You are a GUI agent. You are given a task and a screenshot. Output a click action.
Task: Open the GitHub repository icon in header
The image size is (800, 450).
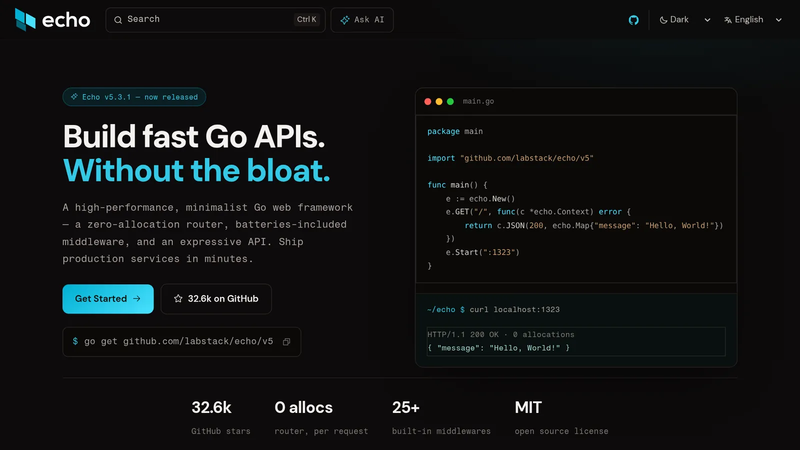(x=633, y=20)
